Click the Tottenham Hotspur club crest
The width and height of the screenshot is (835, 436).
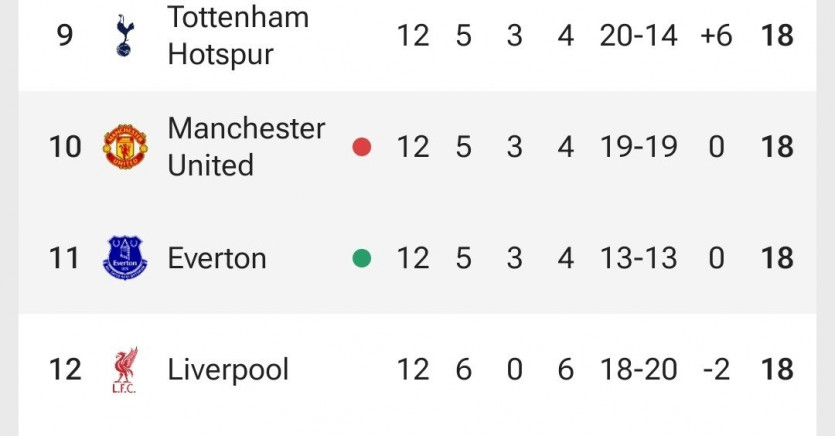[125, 36]
